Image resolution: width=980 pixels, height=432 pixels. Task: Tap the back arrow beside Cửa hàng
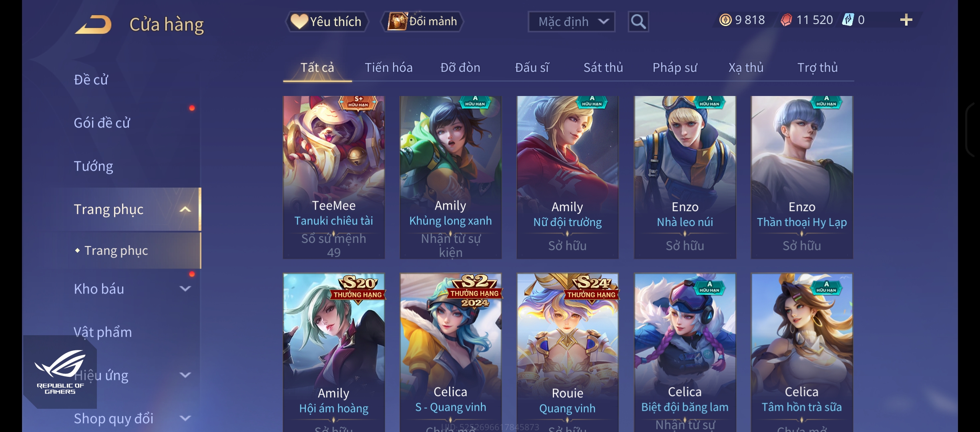pyautogui.click(x=94, y=24)
